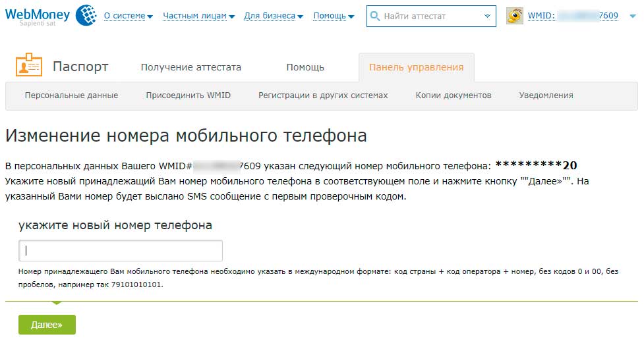Open the Паспорт heading link

coord(80,67)
